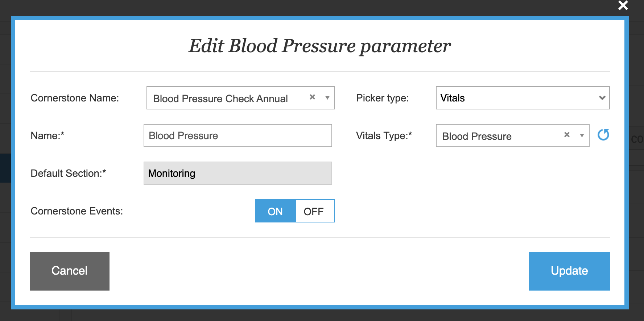The width and height of the screenshot is (644, 321).
Task: Expand the Cornerstone Name dropdown arrow
Action: (327, 98)
